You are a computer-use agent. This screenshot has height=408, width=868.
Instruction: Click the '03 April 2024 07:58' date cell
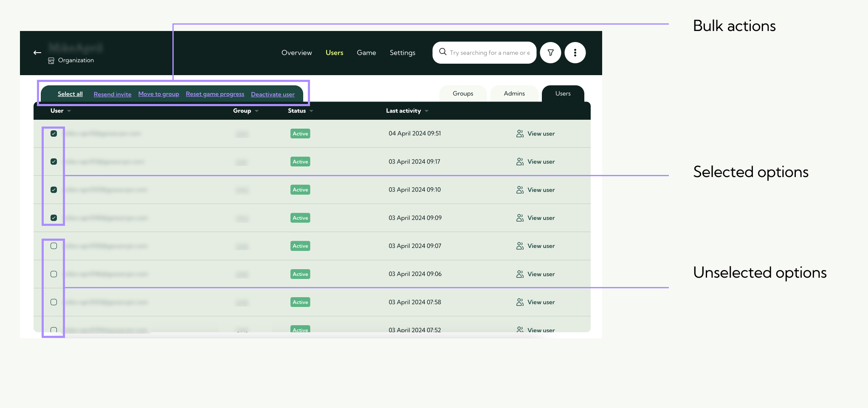(415, 302)
